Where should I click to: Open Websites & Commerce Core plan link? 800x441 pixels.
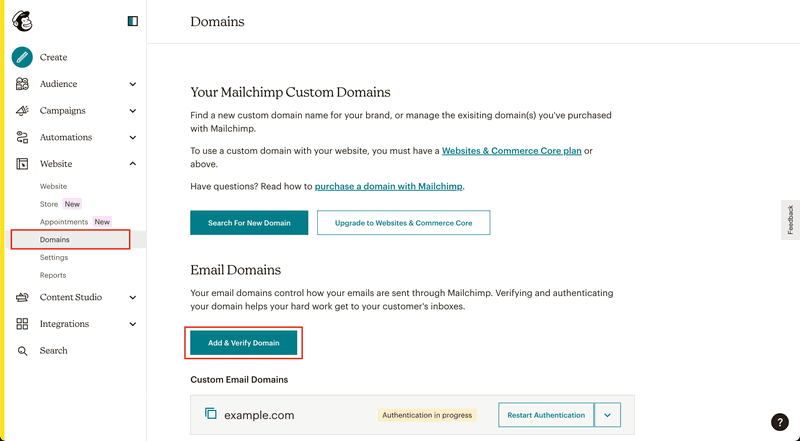click(x=512, y=151)
